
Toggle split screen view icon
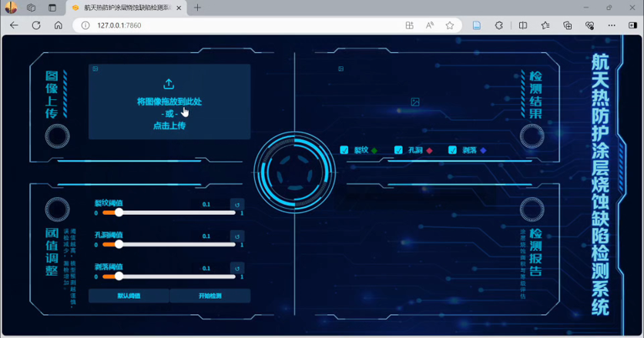pos(523,25)
